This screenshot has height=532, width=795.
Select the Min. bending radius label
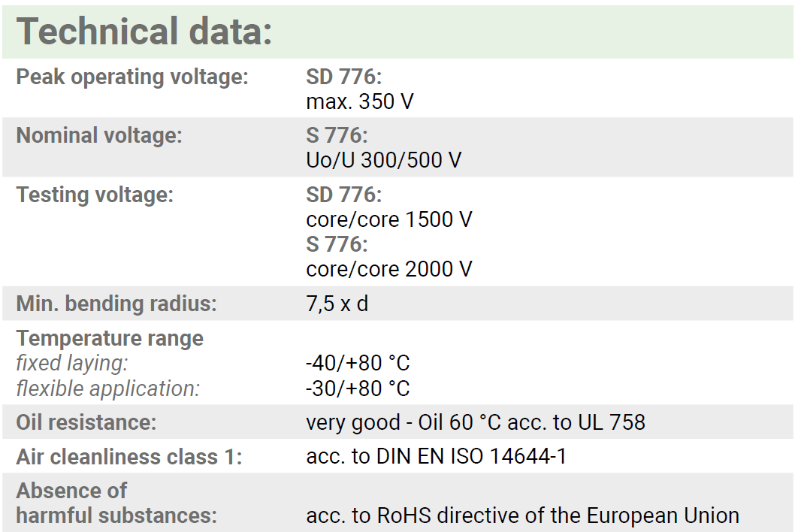pos(116,304)
